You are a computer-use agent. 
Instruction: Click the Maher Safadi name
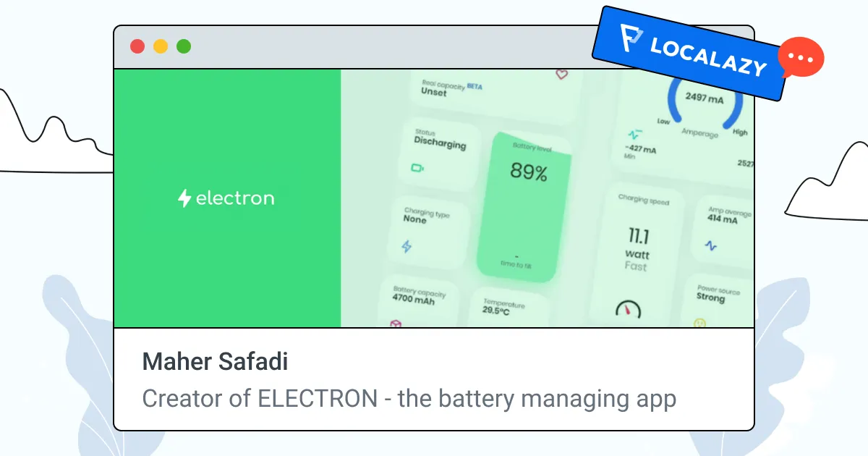click(215, 362)
